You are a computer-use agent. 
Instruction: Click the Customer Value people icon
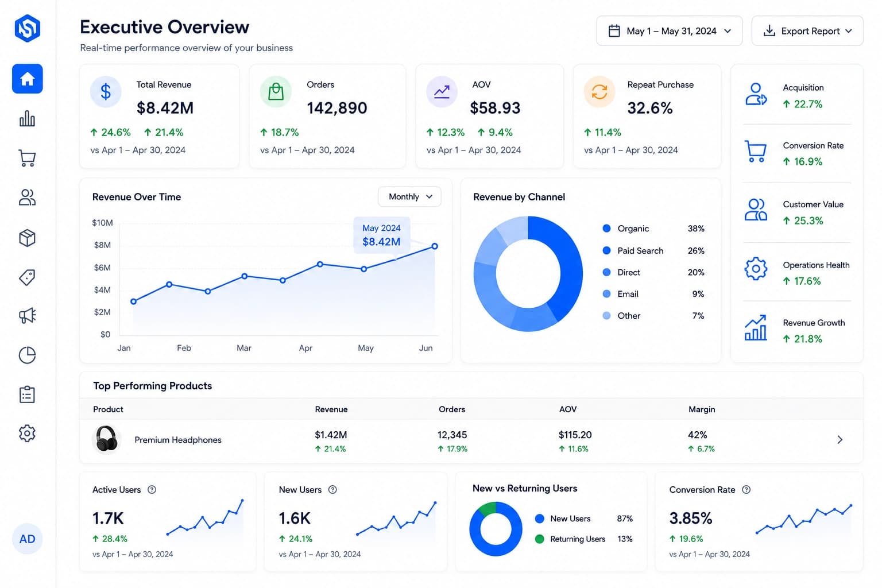point(756,210)
